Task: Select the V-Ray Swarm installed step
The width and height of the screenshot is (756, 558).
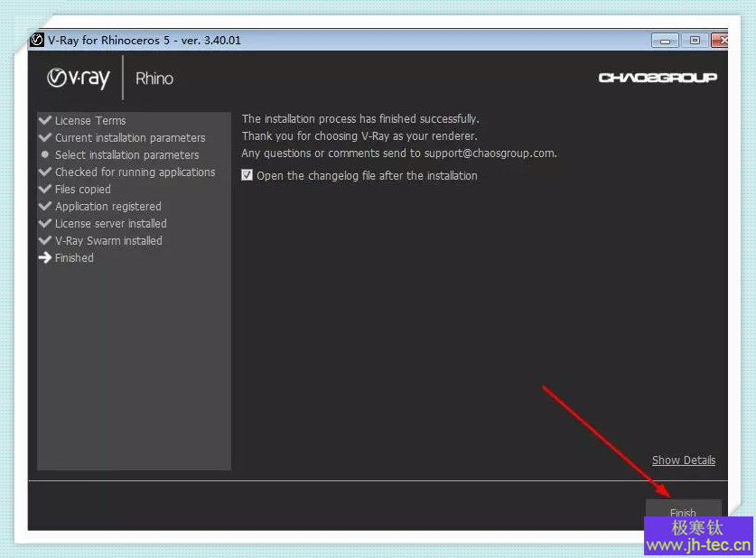Action: pyautogui.click(x=108, y=240)
